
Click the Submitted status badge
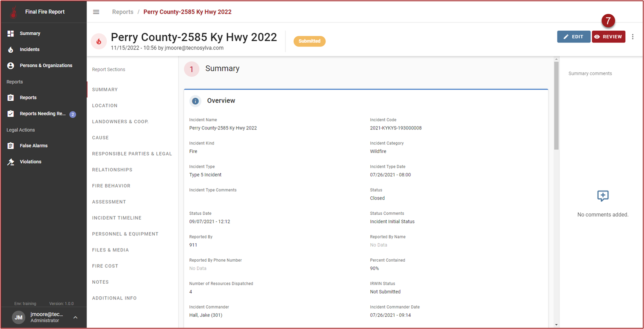point(309,41)
